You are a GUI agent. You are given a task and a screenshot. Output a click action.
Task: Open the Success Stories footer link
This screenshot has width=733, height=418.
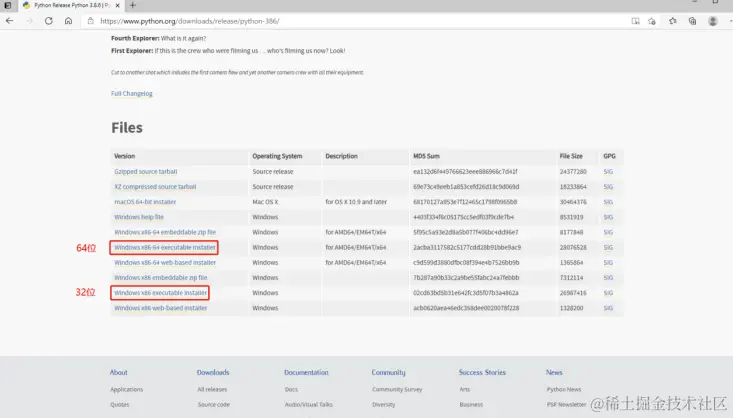482,373
